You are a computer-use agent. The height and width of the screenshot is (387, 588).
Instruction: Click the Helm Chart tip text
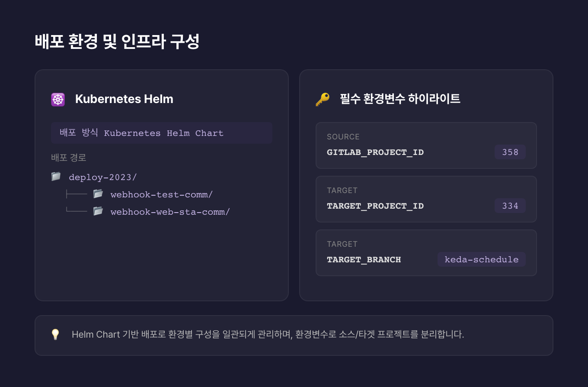(268, 334)
